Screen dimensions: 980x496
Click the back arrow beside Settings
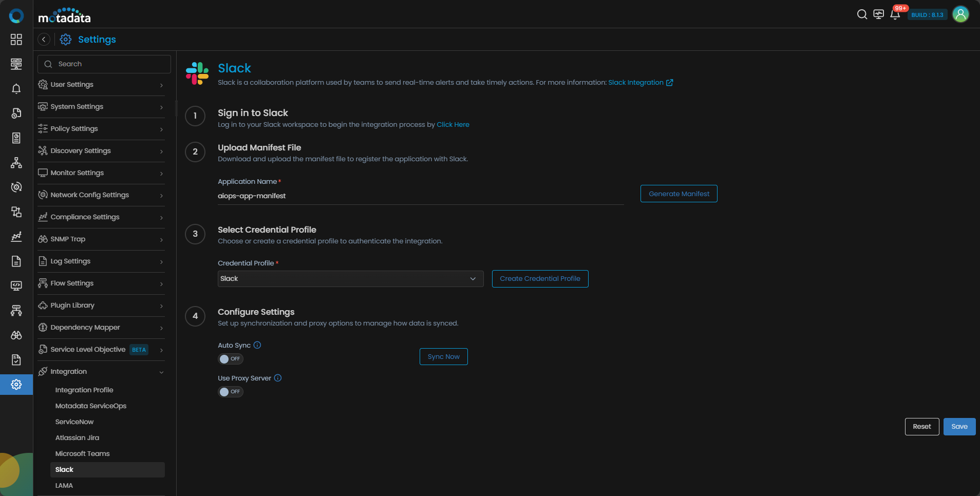44,40
